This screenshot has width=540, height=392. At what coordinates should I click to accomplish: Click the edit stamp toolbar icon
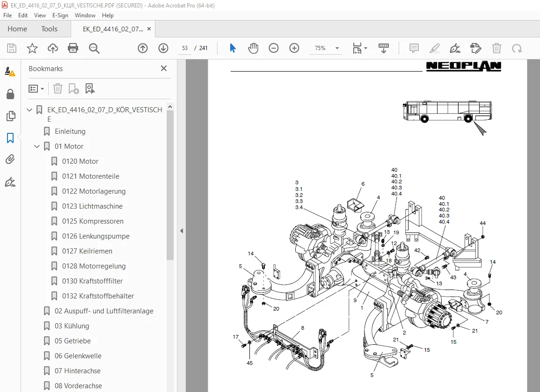[475, 48]
